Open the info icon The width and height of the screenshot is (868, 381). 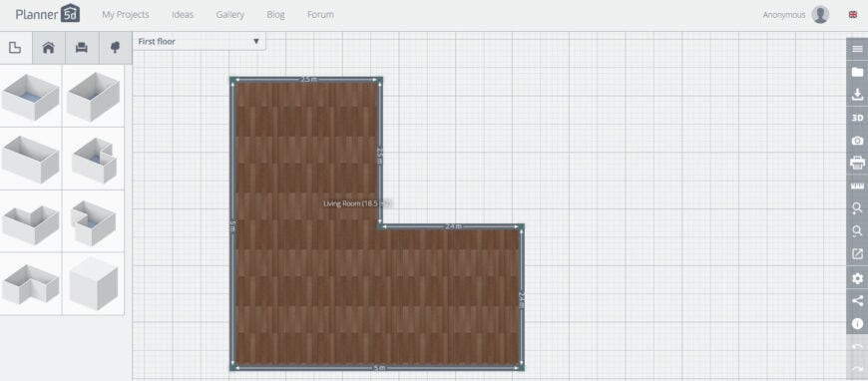[857, 324]
